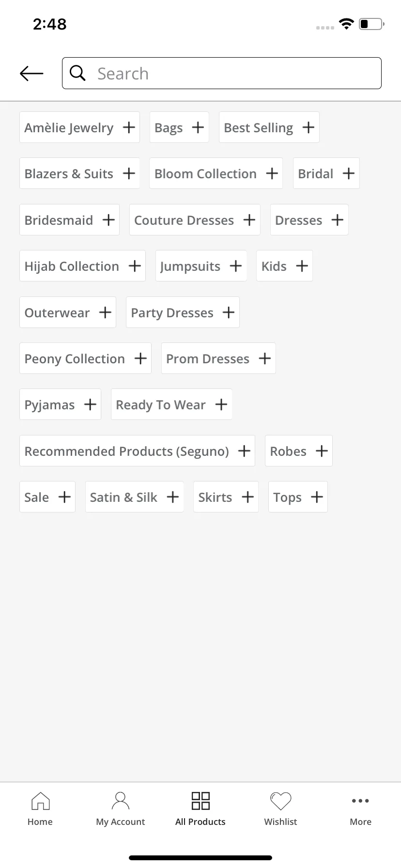This screenshot has width=401, height=868.
Task: Expand Hijab Collection plus sign
Action: click(x=135, y=266)
